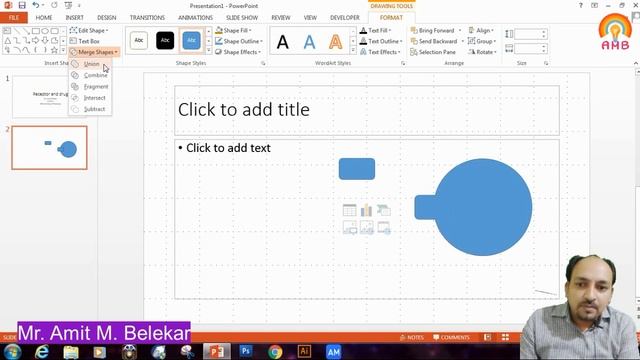Click Send Backward button
The height and width of the screenshot is (360, 640).
(x=434, y=41)
